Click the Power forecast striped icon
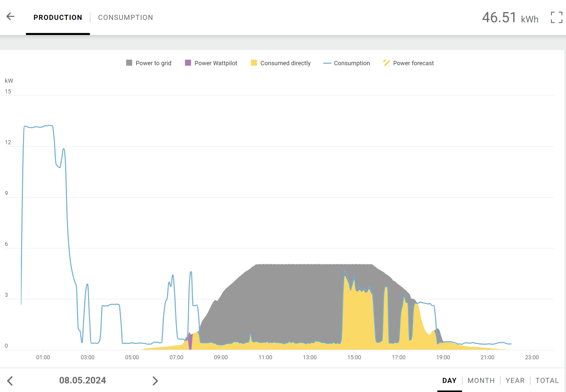566x392 pixels. pyautogui.click(x=386, y=63)
